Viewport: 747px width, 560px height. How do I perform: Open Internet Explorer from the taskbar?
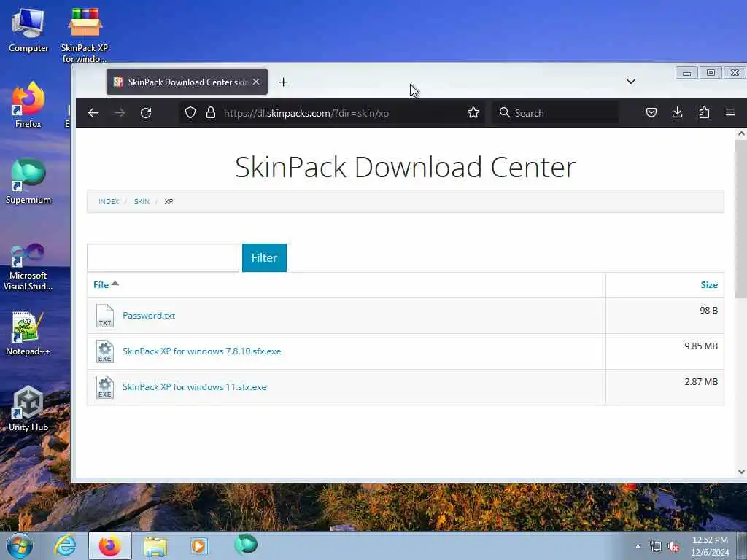pos(65,545)
